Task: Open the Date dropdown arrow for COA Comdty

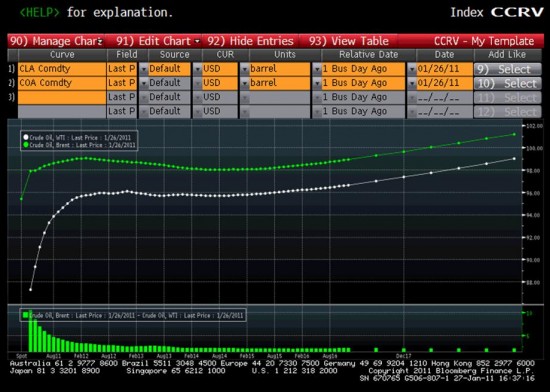Action: pyautogui.click(x=412, y=83)
